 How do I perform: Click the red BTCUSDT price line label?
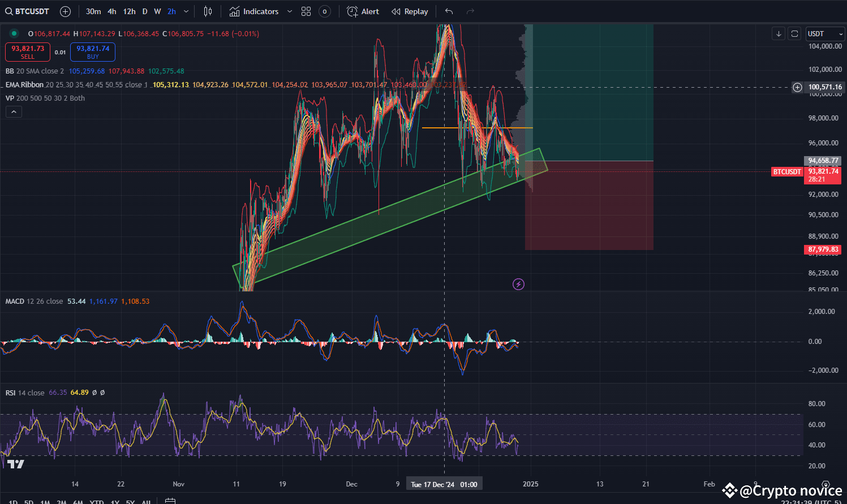[x=787, y=171]
